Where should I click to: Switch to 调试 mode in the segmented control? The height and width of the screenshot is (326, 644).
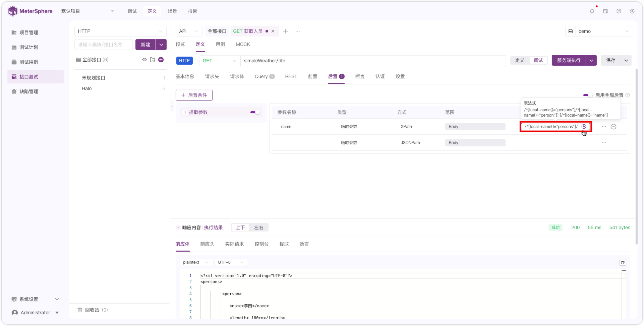pyautogui.click(x=538, y=60)
